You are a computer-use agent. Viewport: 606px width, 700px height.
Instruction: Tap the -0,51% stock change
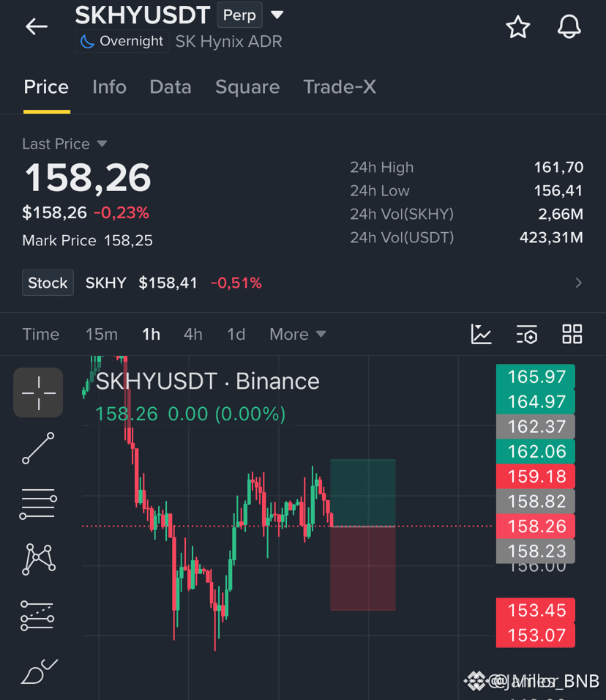coord(236,283)
